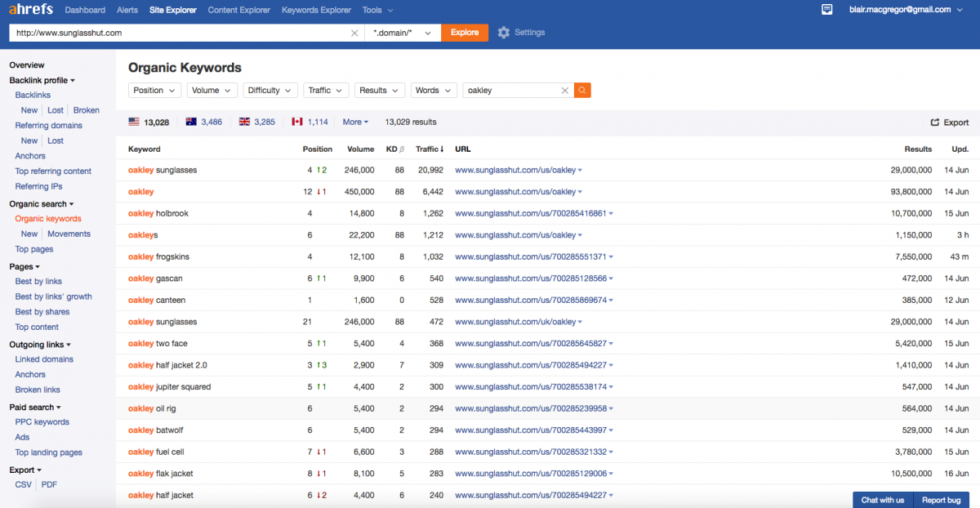Open the uk/oakley URL link
This screenshot has width=980, height=508.
coord(515,322)
